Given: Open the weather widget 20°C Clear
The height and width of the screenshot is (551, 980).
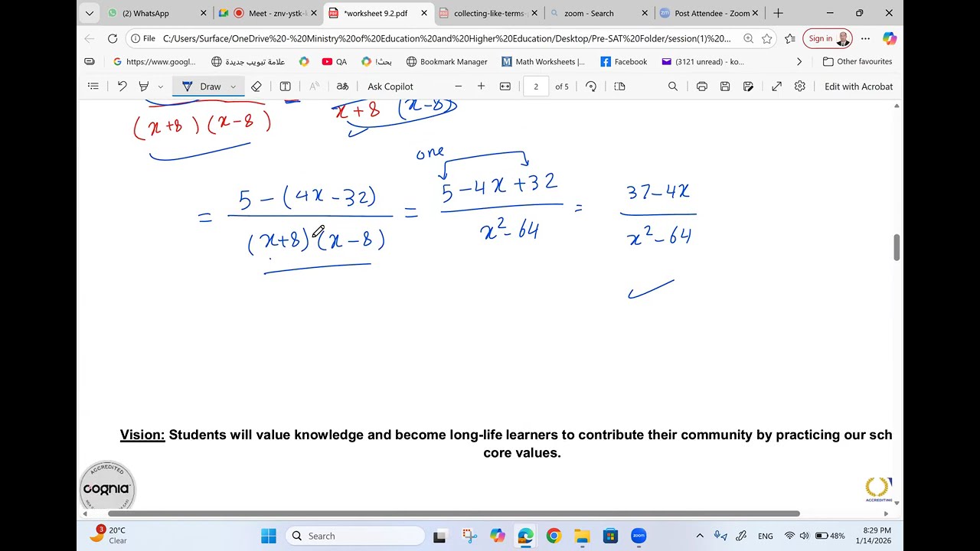Looking at the screenshot, I should (x=109, y=535).
